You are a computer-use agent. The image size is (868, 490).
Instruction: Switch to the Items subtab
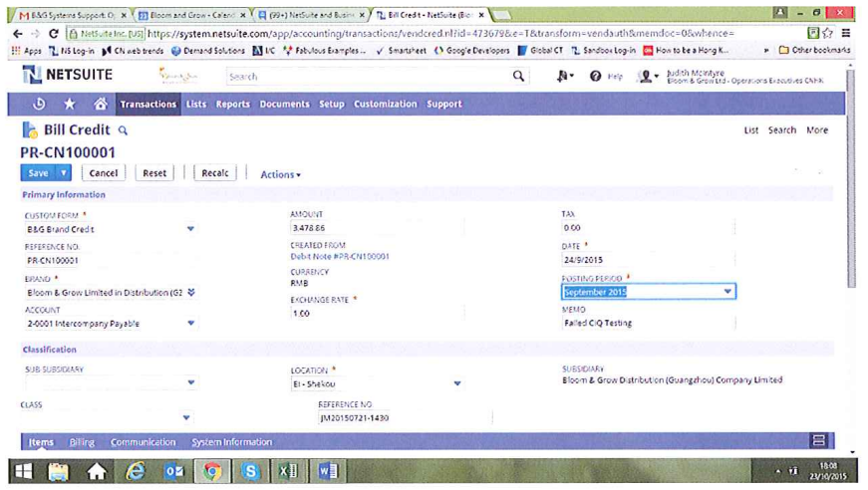pyautogui.click(x=41, y=442)
